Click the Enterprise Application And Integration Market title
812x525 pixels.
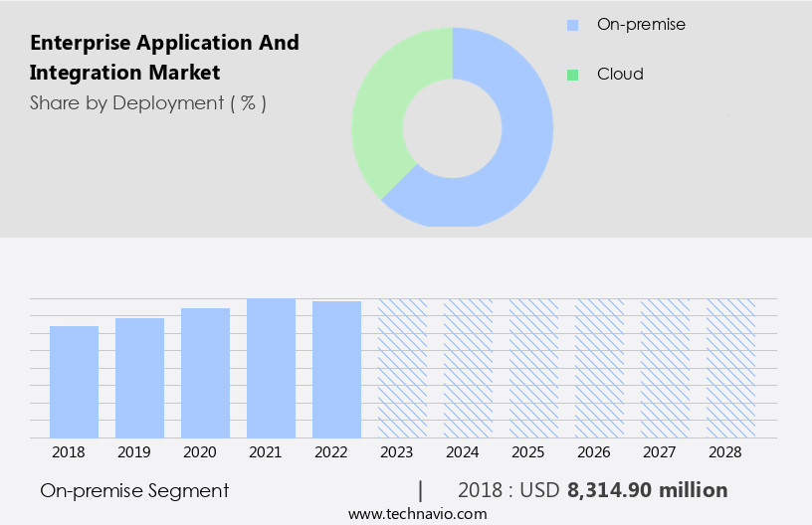(164, 58)
